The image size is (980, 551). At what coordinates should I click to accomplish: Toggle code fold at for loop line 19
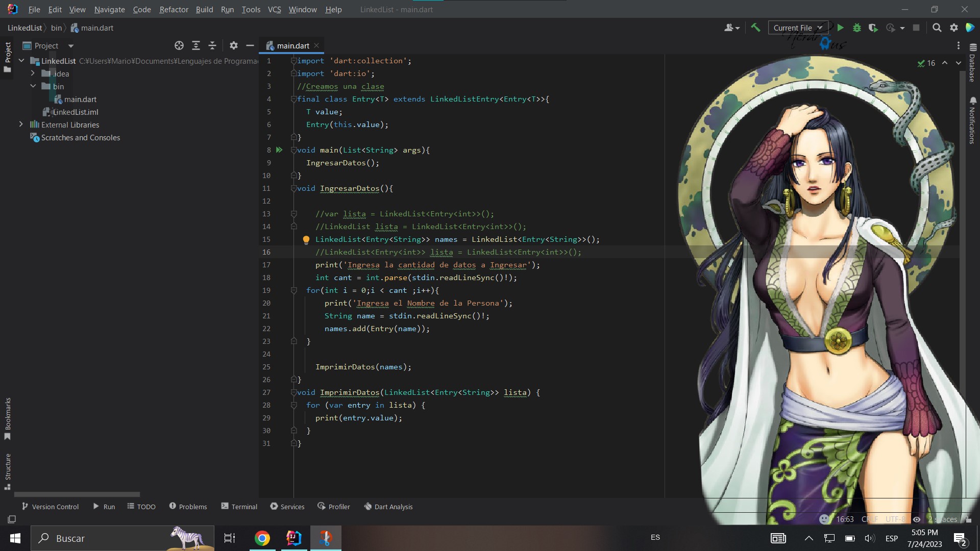point(294,290)
